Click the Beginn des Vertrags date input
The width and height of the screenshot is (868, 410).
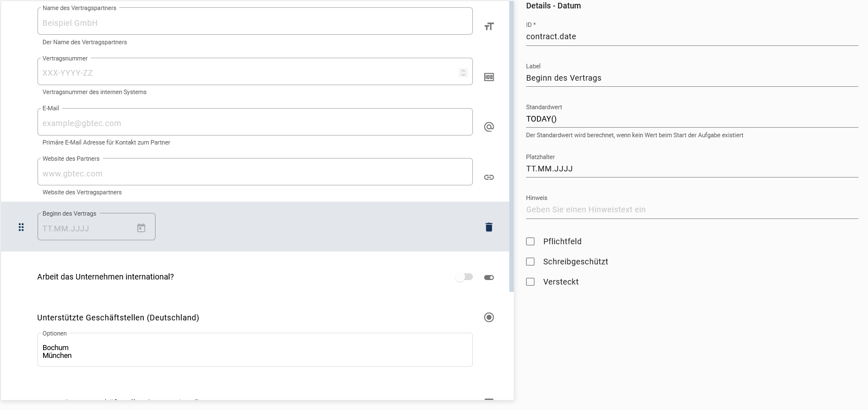[x=96, y=226]
